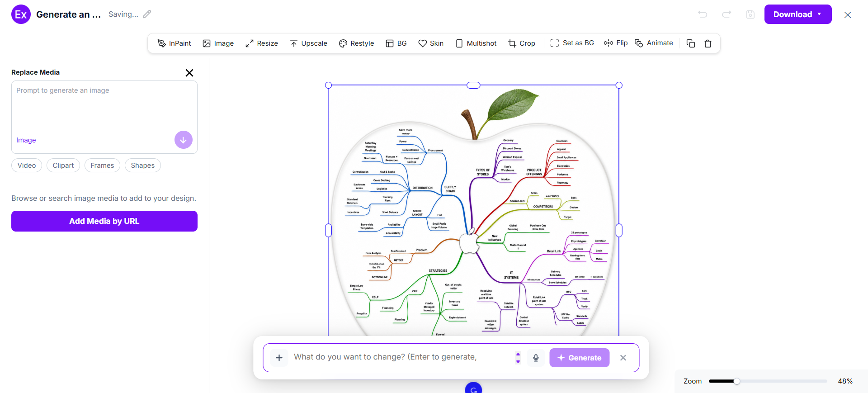
Task: Click Add Media by URL button
Action: click(x=104, y=221)
